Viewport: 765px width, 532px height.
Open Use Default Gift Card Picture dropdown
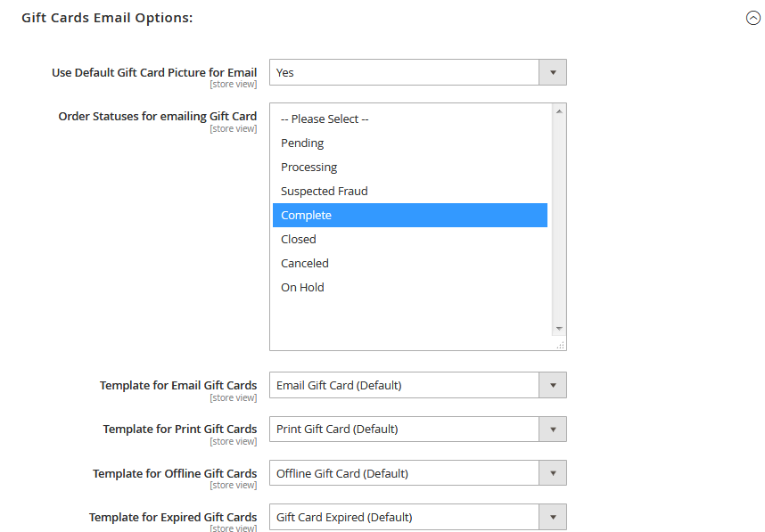pos(417,72)
